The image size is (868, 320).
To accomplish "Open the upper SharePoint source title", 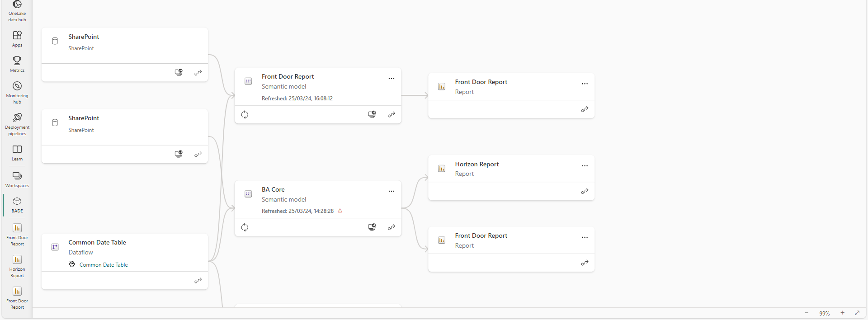I will tap(84, 37).
